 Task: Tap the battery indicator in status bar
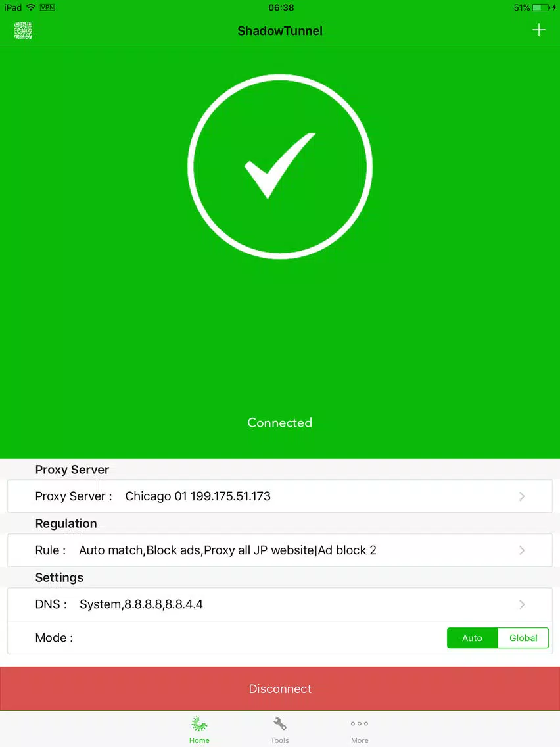[541, 8]
